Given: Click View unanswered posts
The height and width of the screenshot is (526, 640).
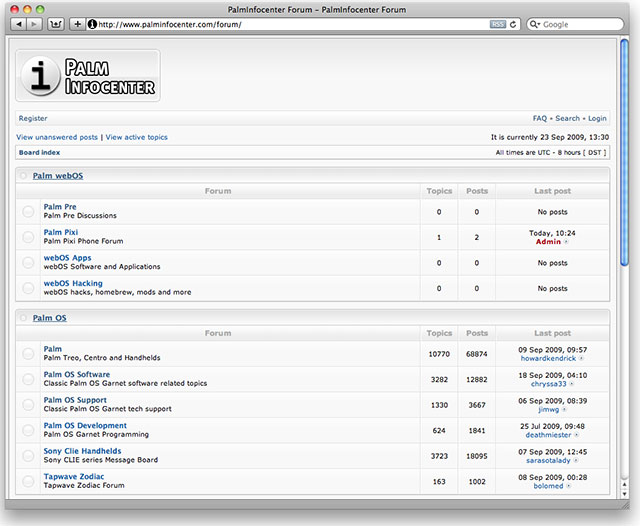Looking at the screenshot, I should pyautogui.click(x=57, y=137).
